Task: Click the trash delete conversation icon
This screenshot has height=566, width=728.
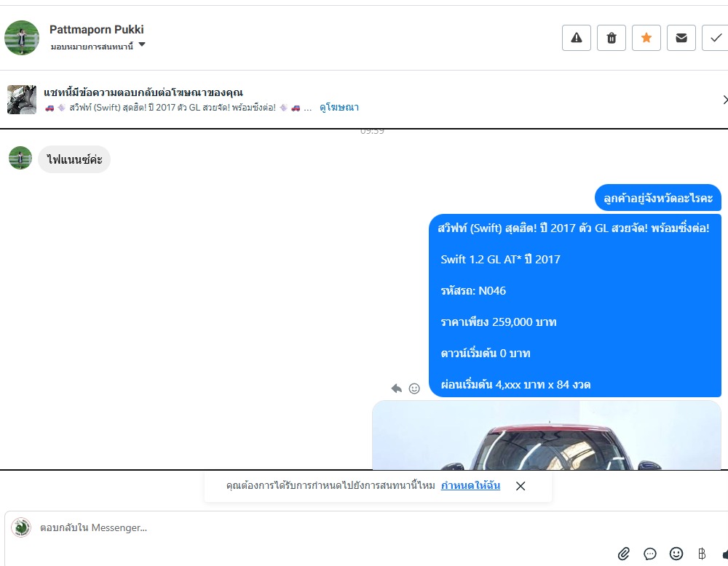Action: tap(612, 38)
